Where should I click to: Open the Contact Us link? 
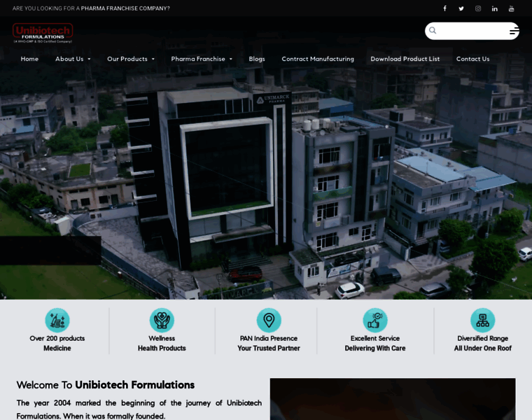coord(472,59)
